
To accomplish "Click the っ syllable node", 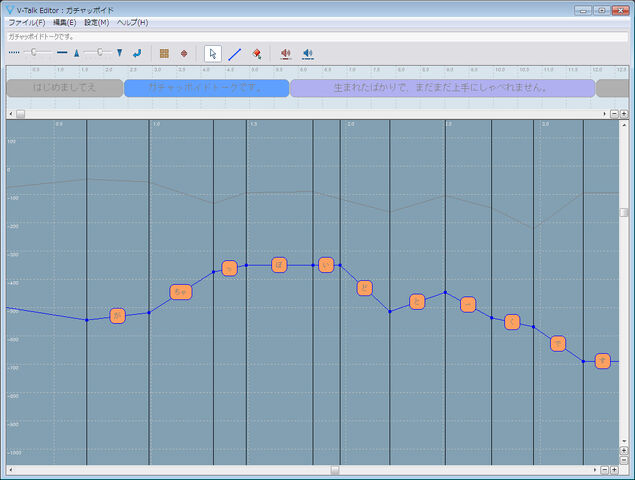I will tap(229, 268).
